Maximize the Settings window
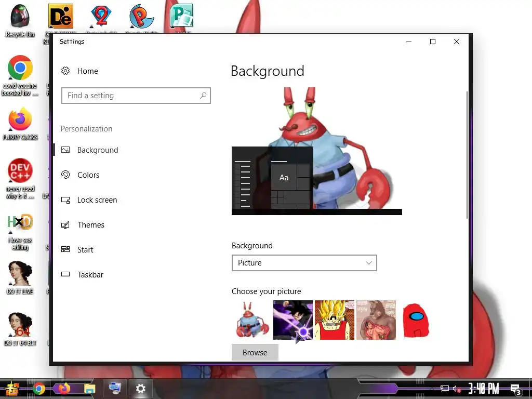 (433, 42)
